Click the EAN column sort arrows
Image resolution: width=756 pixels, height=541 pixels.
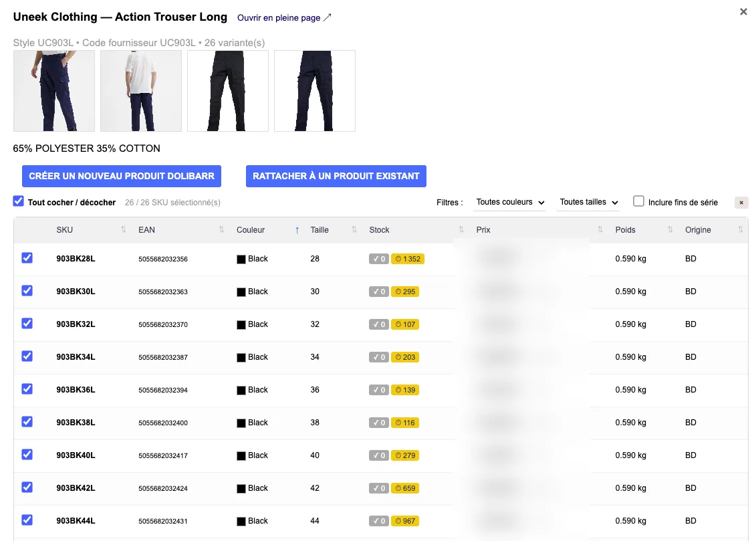click(x=222, y=229)
